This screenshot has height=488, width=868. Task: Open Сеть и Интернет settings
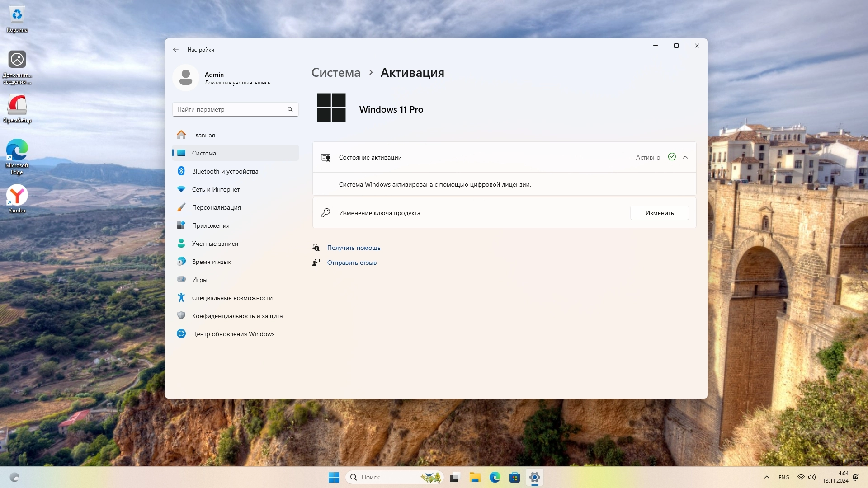click(216, 189)
